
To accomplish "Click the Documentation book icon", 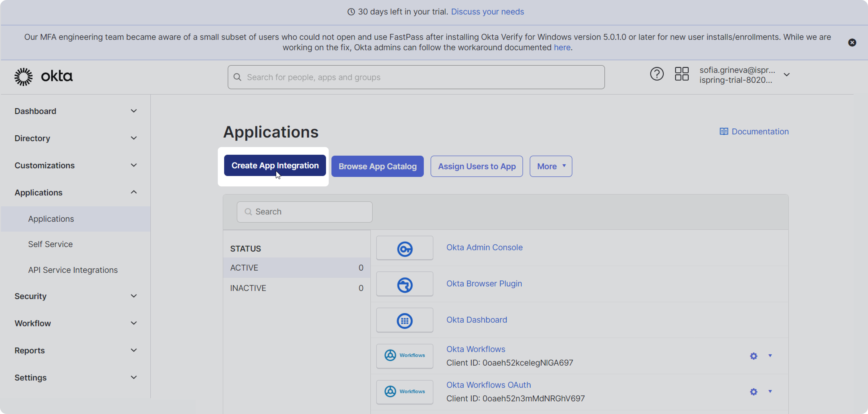I will (x=723, y=132).
